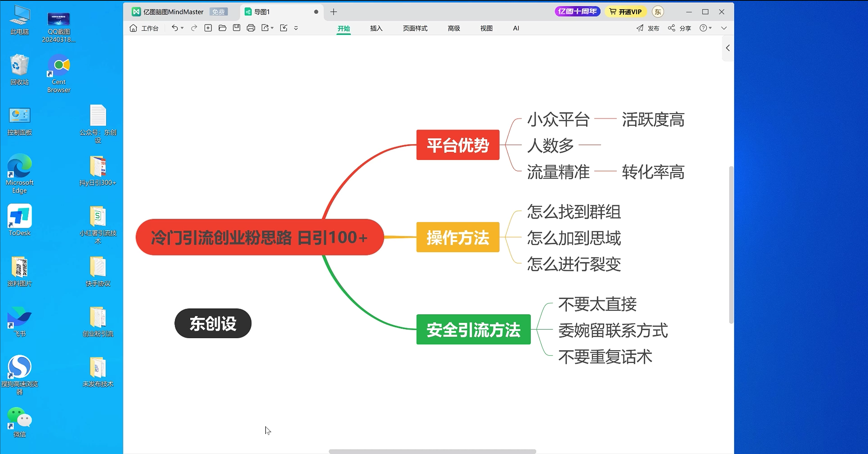Toggle the right sidebar collapse arrow
The image size is (868, 454).
pyautogui.click(x=728, y=48)
